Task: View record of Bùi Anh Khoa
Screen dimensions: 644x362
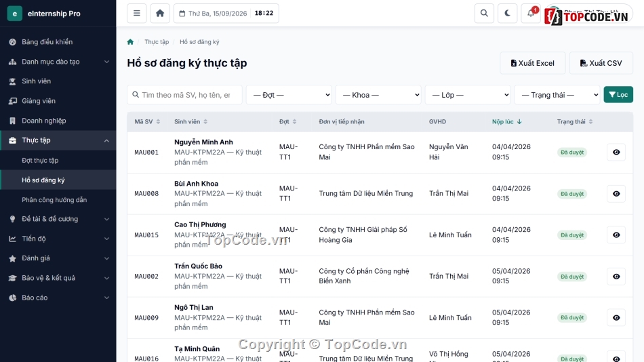Action: tap(616, 194)
